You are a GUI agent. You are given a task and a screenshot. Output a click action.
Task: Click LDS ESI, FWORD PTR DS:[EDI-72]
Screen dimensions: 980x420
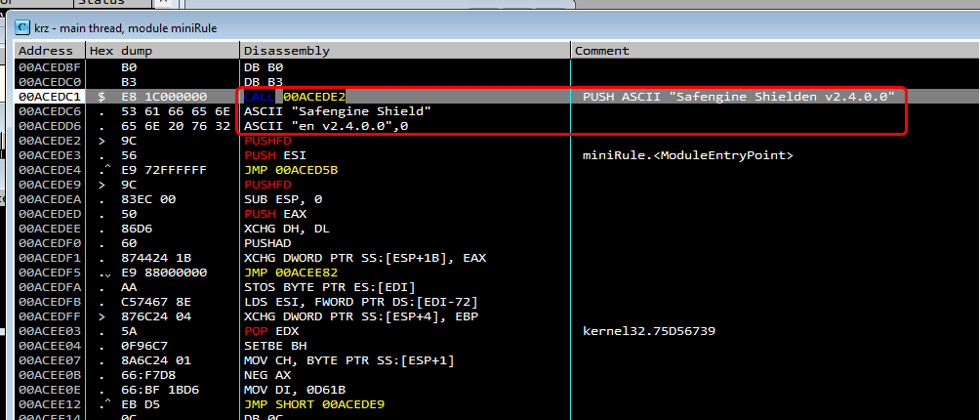tap(361, 302)
